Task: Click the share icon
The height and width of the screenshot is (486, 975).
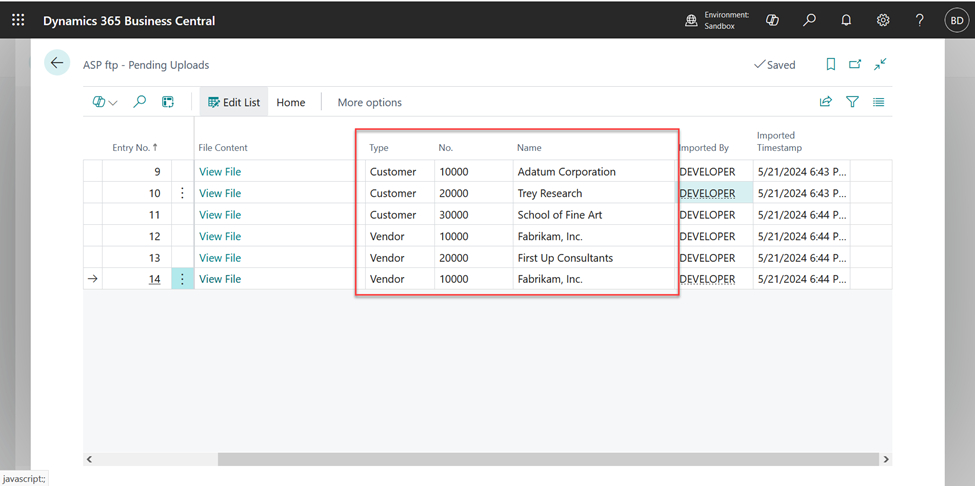Action: click(x=826, y=102)
